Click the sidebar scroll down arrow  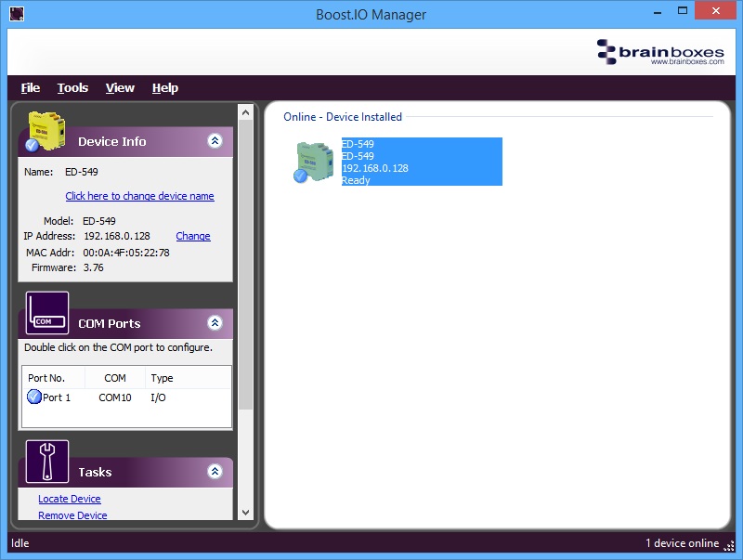pyautogui.click(x=246, y=512)
